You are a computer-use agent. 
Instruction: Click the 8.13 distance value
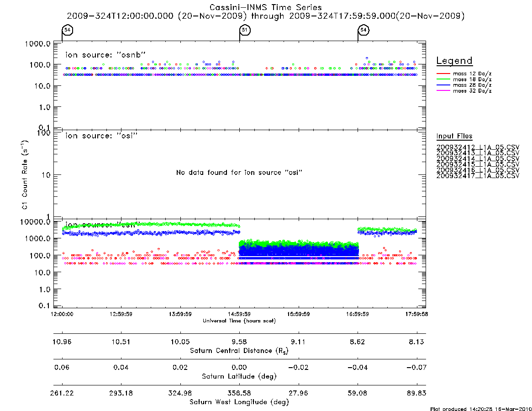(x=416, y=342)
